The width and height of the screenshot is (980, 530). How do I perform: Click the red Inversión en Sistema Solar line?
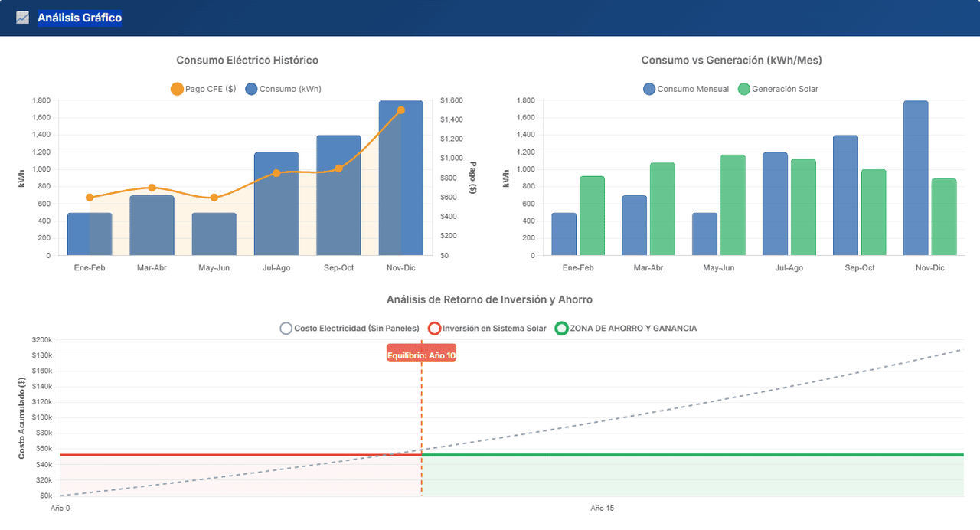point(240,455)
